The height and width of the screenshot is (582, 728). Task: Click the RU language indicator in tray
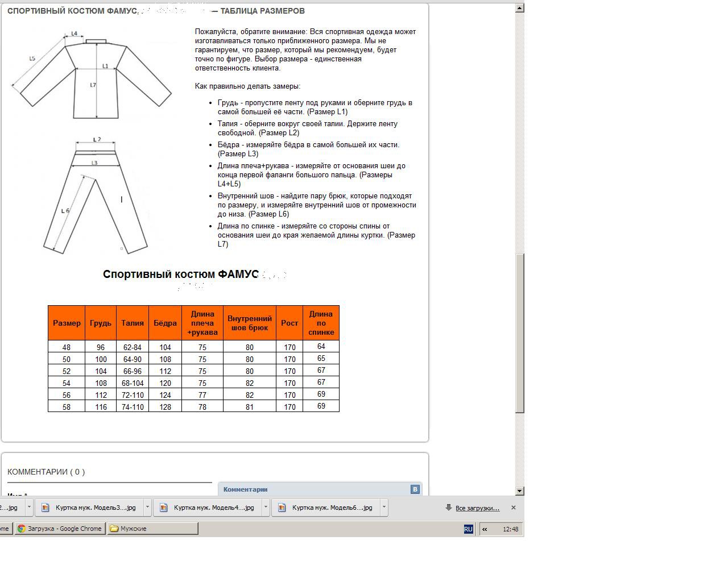pos(468,529)
